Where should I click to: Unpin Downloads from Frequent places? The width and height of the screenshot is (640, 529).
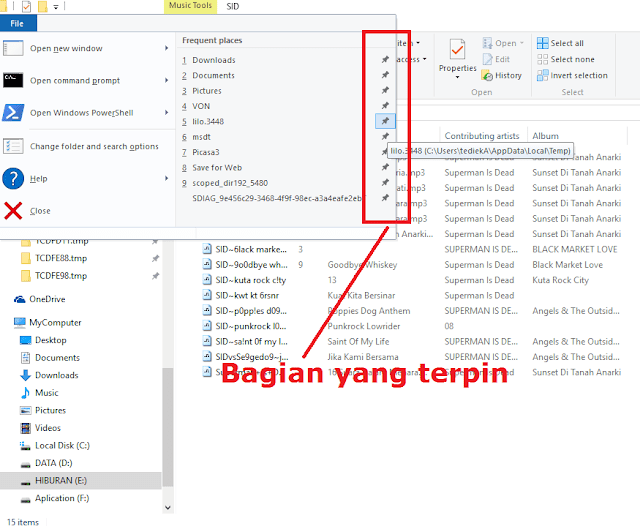385,60
